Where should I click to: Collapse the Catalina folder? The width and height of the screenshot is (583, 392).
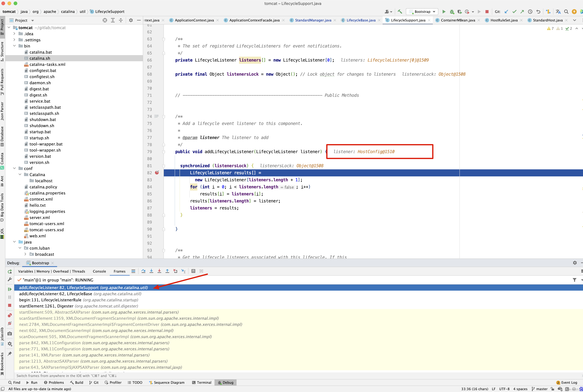point(20,175)
